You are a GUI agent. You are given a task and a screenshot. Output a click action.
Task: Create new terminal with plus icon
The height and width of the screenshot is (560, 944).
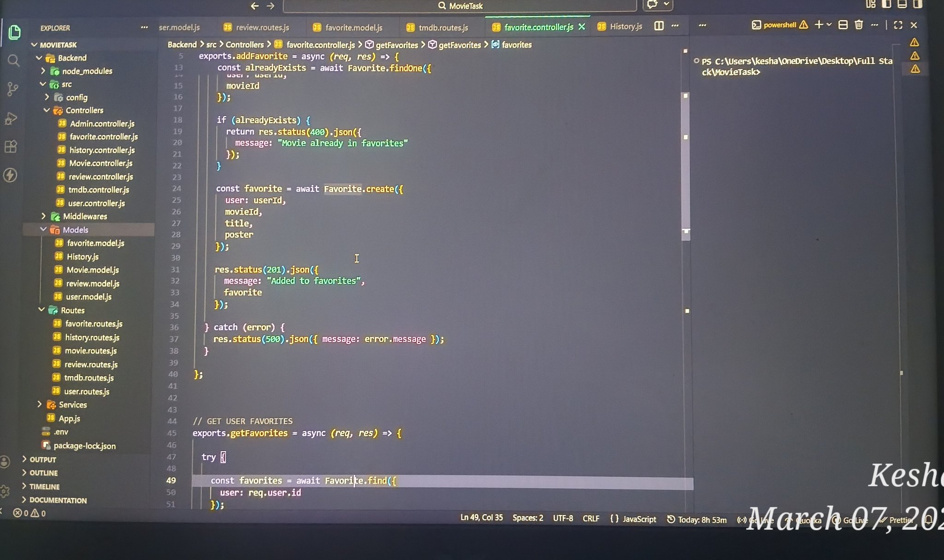click(x=819, y=25)
